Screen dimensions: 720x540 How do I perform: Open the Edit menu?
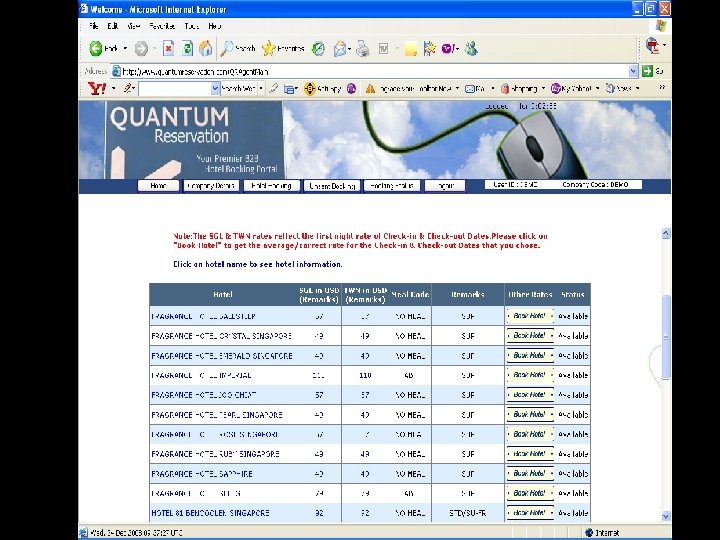(x=112, y=26)
